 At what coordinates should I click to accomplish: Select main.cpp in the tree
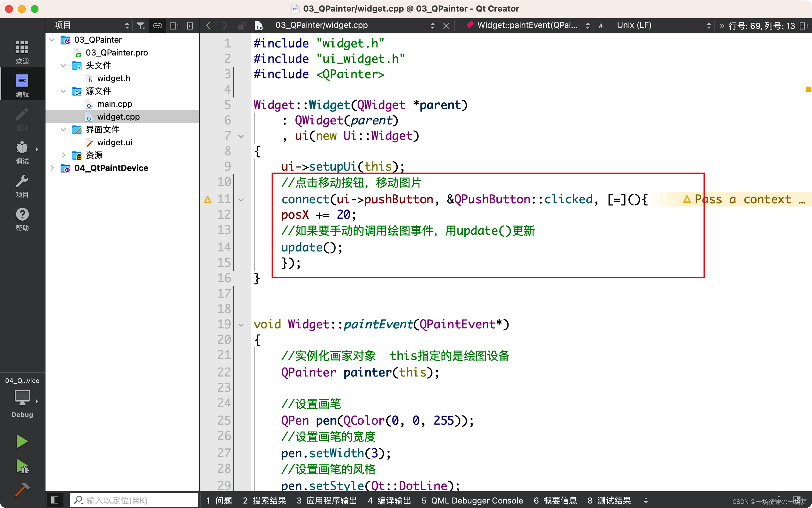point(114,104)
